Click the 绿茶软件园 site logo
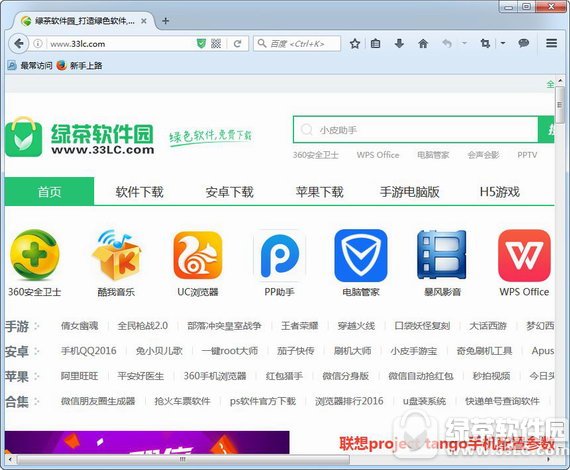This screenshot has width=570, height=470. (x=80, y=137)
